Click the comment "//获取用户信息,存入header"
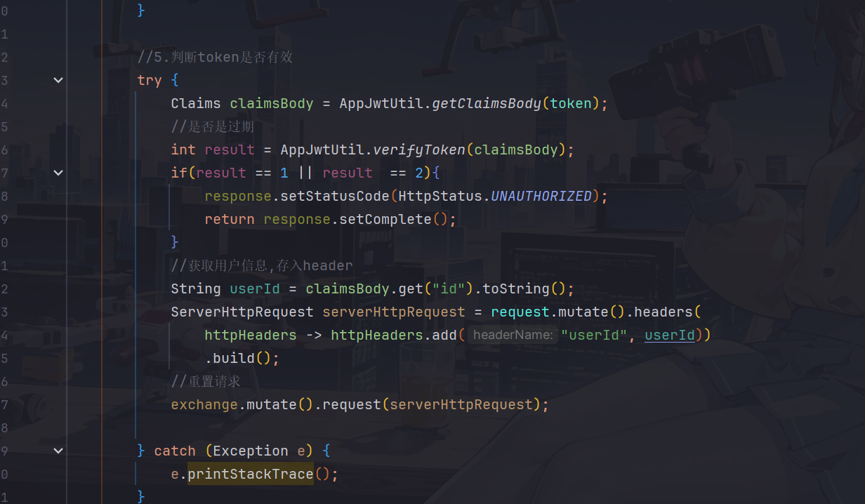This screenshot has height=504, width=865. click(262, 265)
